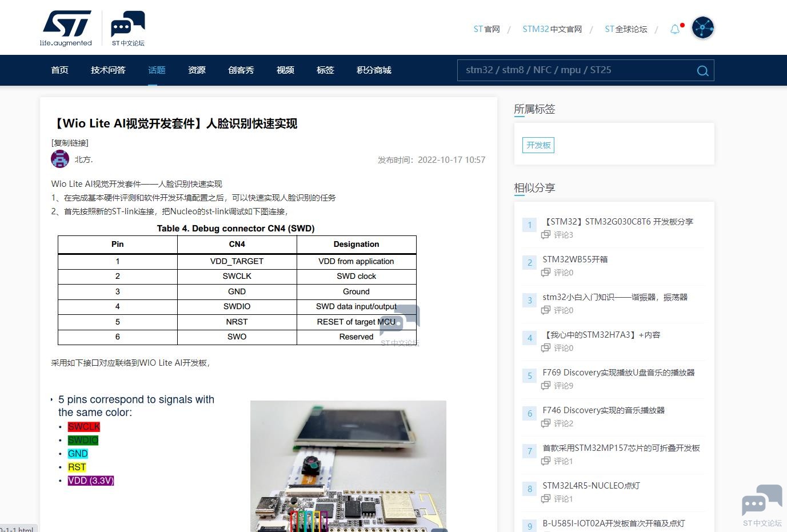Click the STM32中文官网 top link
787x532 pixels.
point(552,29)
